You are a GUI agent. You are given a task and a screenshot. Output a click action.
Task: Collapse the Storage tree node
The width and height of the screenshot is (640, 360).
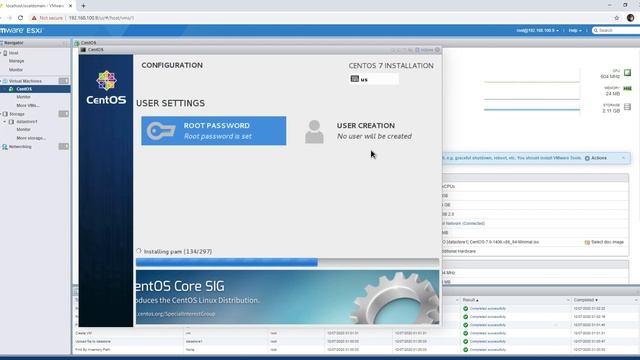(1, 114)
